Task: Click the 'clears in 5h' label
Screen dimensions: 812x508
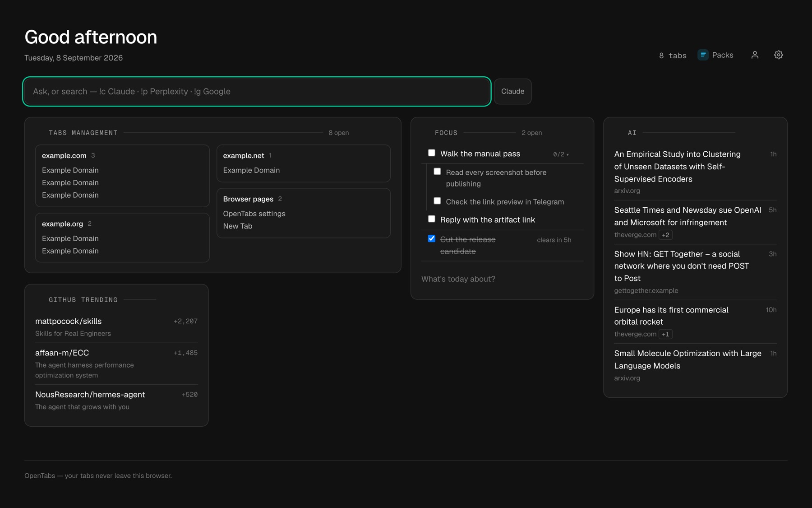Action: click(554, 240)
